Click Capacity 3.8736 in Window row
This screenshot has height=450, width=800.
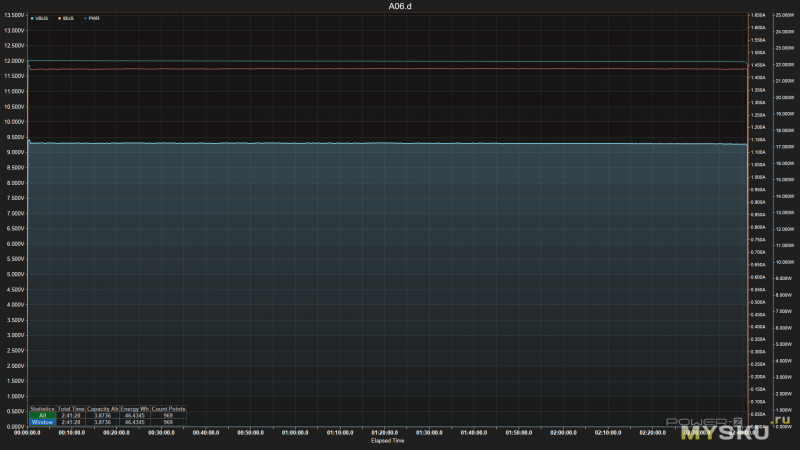(x=103, y=422)
